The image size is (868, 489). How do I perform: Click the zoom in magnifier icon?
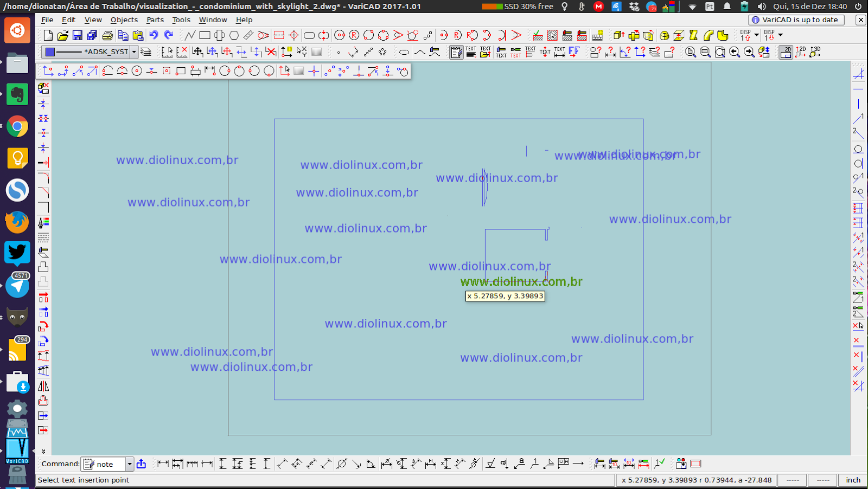pyautogui.click(x=690, y=52)
